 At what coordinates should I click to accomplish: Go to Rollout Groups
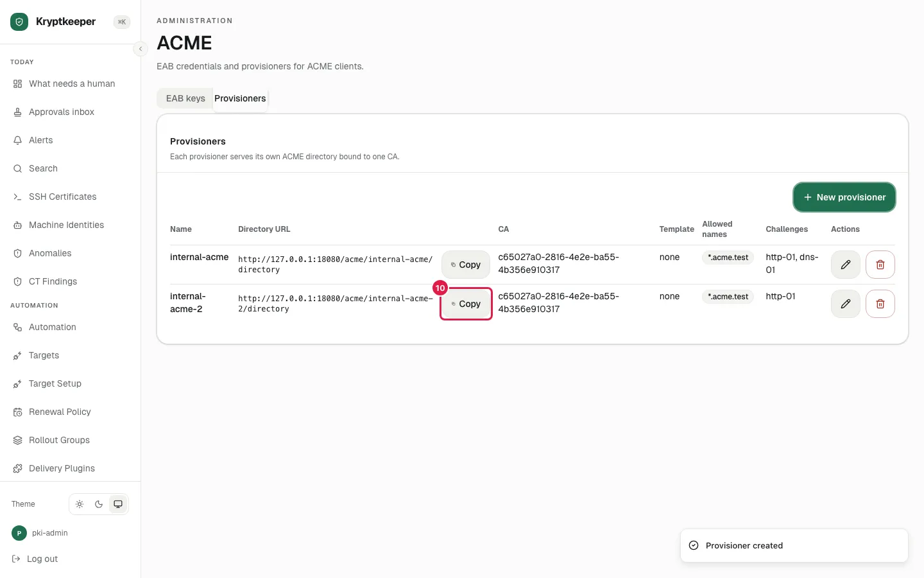(71, 440)
